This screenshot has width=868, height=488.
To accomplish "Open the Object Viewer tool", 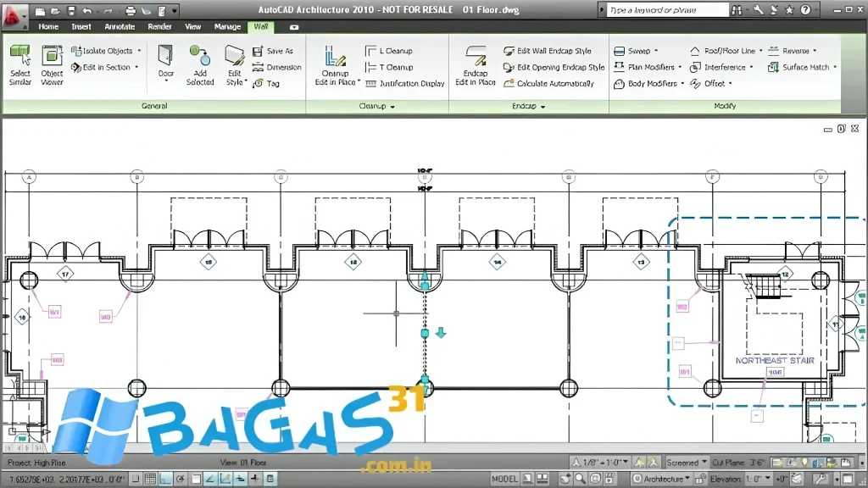I will 52,64.
